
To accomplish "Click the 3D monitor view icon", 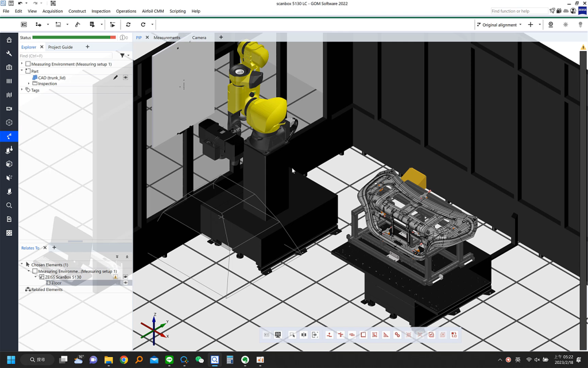I will [x=278, y=335].
